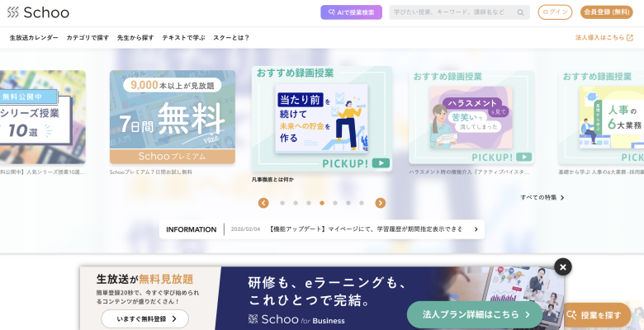Image resolution: width=644 pixels, height=330 pixels.
Task: Close the bottom promotional banner
Action: [x=563, y=266]
